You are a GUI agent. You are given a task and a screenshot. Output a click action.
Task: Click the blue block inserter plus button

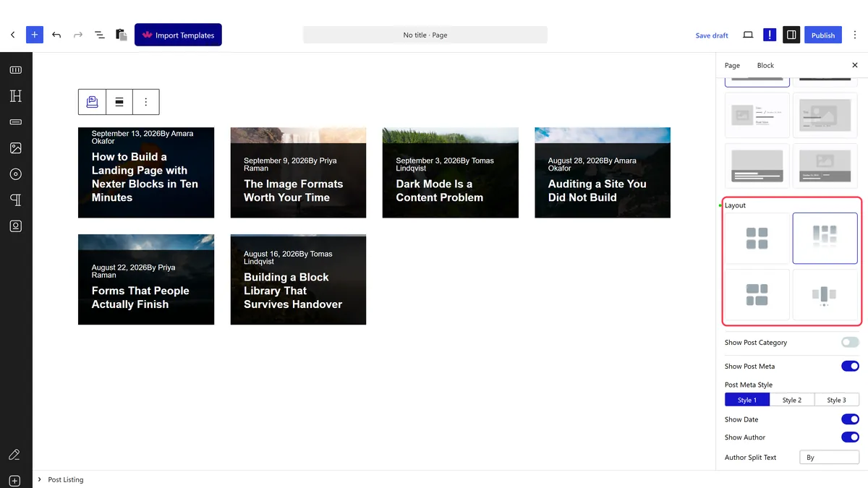point(35,35)
